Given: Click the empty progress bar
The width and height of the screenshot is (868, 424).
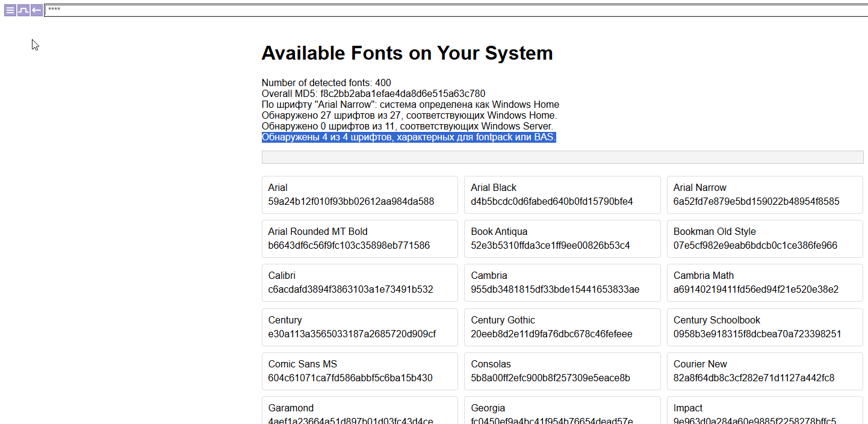Looking at the screenshot, I should [x=562, y=157].
